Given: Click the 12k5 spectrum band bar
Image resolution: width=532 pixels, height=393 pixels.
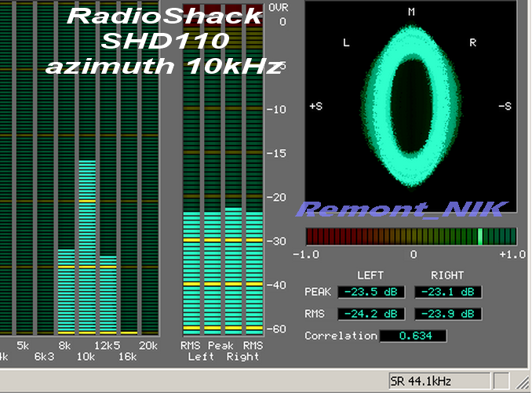Looking at the screenshot, I should point(107,295).
